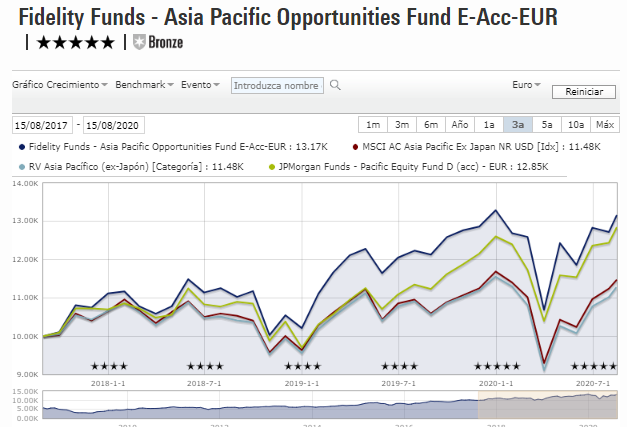
Task: Click the star rating marker above 2019-7-1
Action: 399,366
